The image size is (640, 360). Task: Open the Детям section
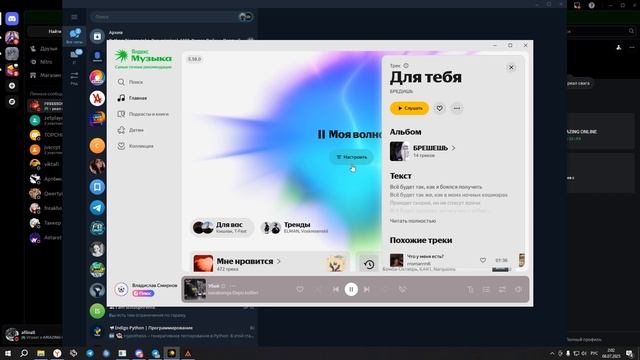131,130
